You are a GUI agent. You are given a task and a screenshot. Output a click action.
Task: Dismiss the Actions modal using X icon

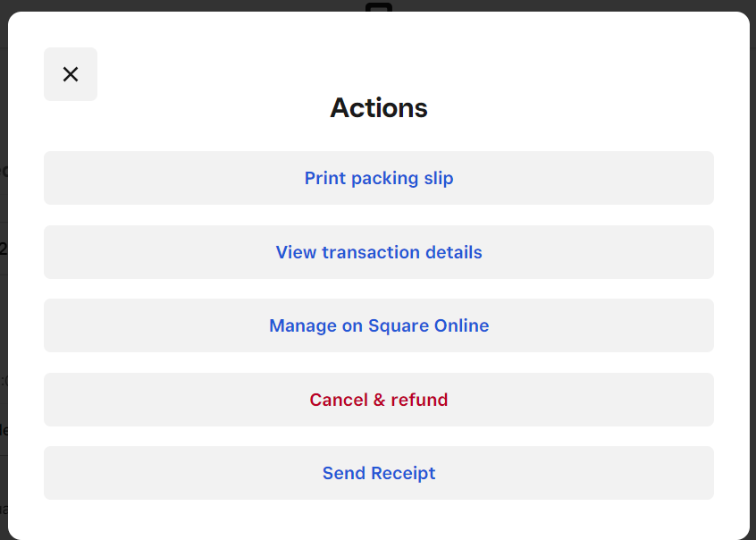(x=71, y=74)
